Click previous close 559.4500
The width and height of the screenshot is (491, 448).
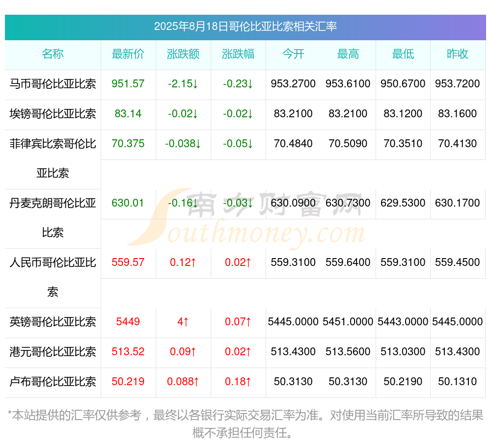coord(458,262)
